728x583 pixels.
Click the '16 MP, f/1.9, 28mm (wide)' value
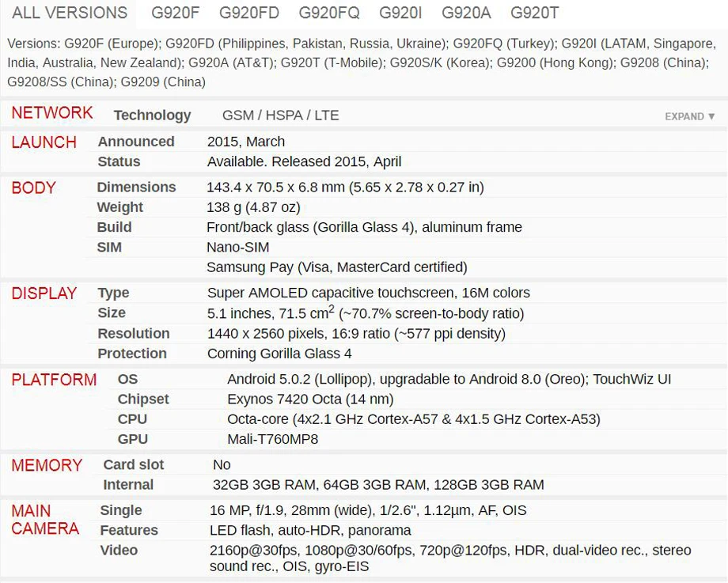291,510
